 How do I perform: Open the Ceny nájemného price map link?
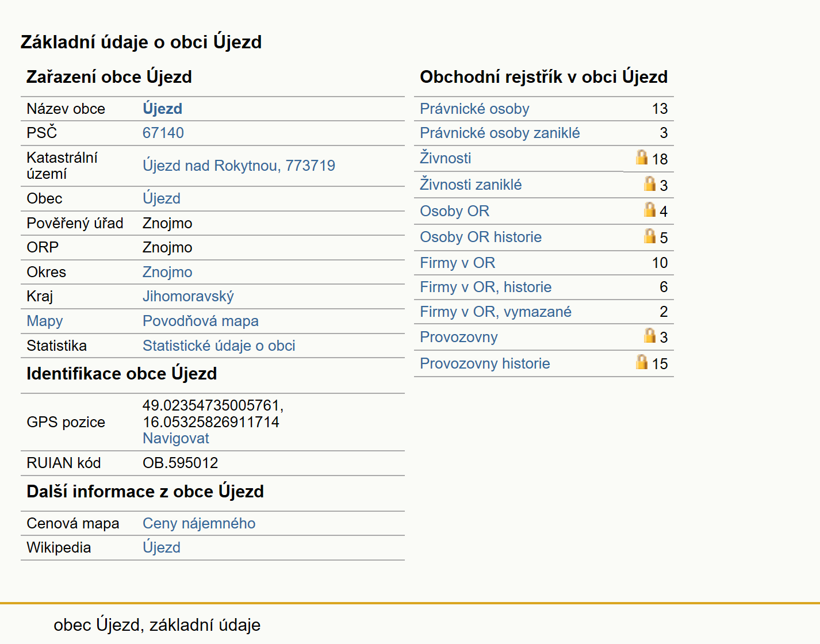(x=199, y=523)
